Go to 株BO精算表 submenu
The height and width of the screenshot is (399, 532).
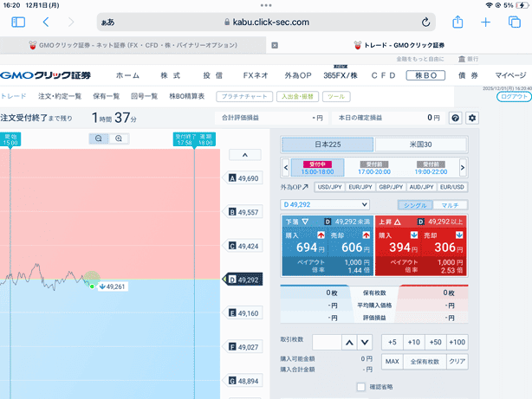pyautogui.click(x=187, y=96)
